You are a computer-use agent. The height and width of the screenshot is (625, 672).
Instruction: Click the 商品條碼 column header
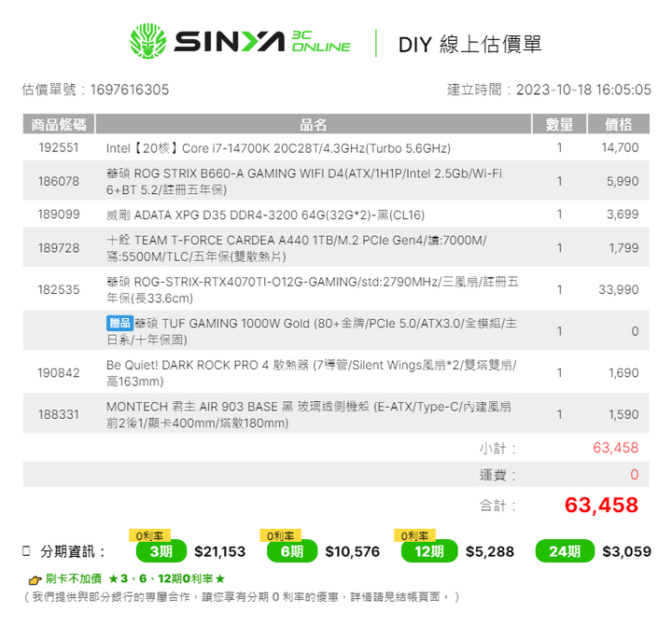click(x=59, y=124)
